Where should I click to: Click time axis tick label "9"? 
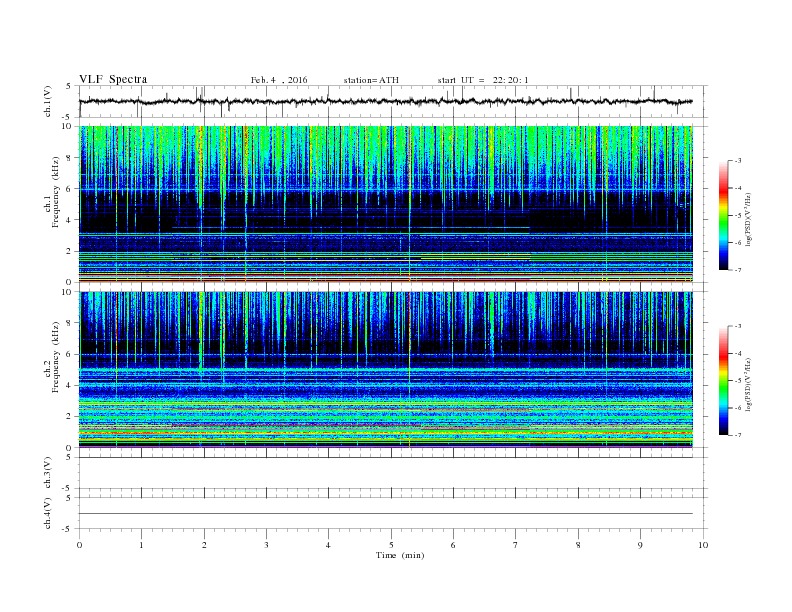640,545
